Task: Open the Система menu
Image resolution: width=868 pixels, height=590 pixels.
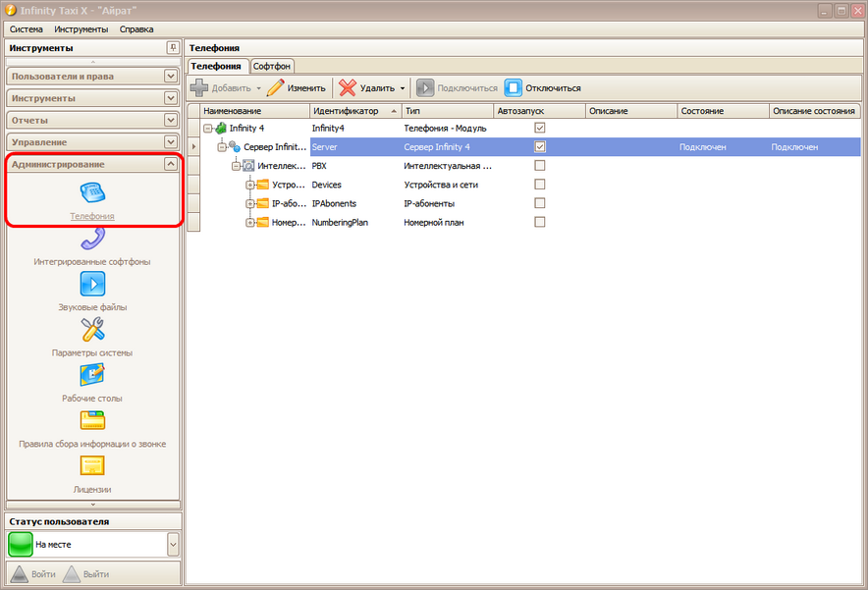Action: tap(26, 29)
